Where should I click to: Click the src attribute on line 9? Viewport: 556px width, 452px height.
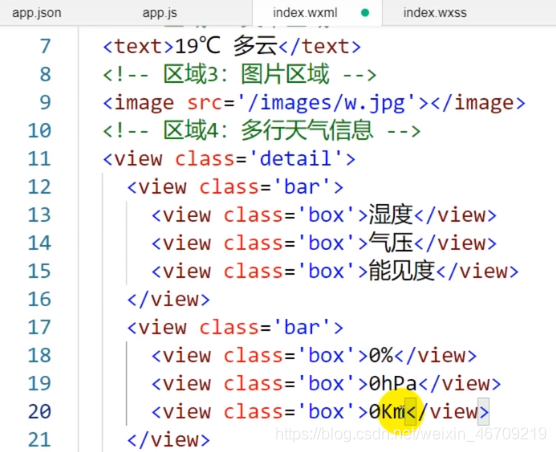coord(205,103)
